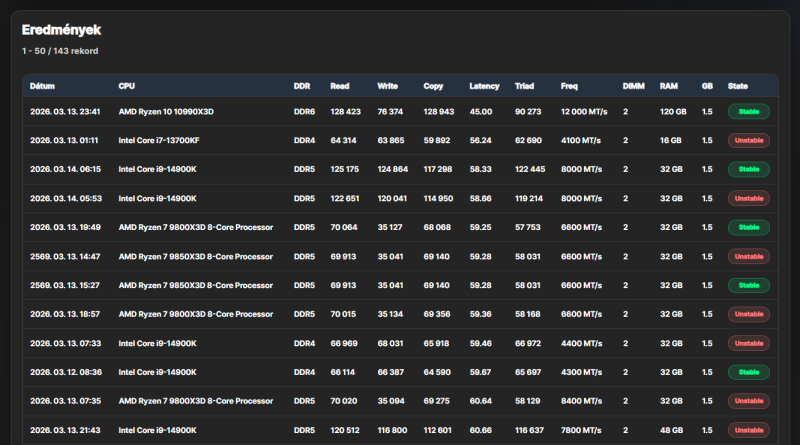Viewport: 800px width, 445px height.
Task: Click the 16 GB RAM cell
Action: coord(670,140)
